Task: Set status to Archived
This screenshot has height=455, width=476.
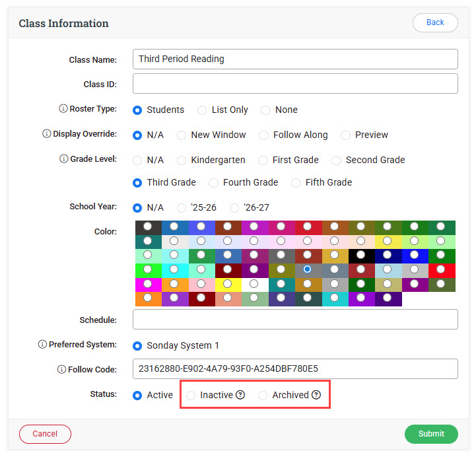Action: [263, 395]
